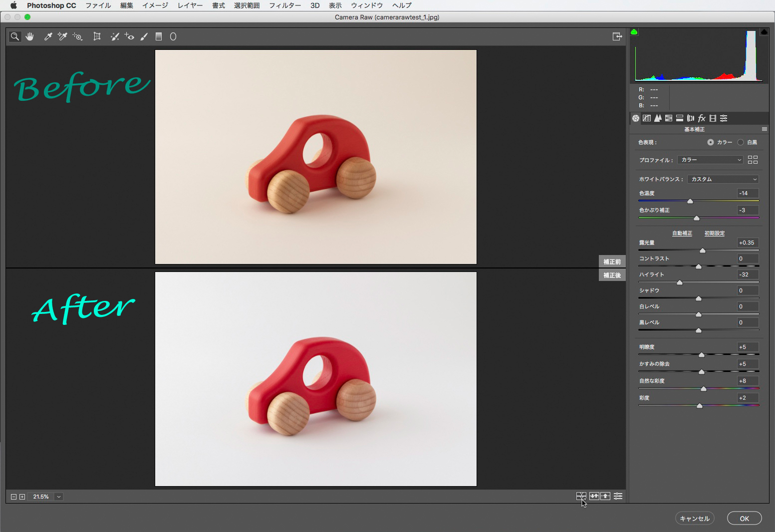Screen dimensions: 775x532
Task: Open the Tone Curve panel icon
Action: click(x=647, y=118)
